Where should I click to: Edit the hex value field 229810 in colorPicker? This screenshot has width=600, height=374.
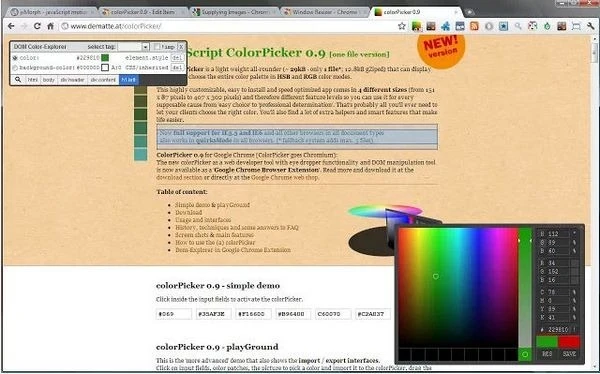point(558,330)
